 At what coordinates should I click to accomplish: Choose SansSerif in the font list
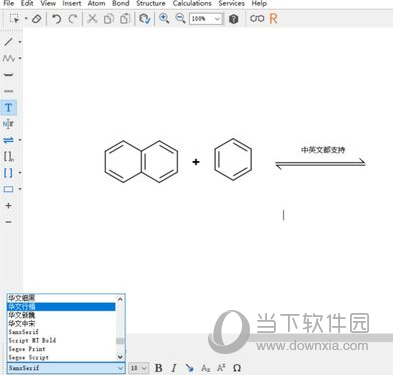pyautogui.click(x=61, y=332)
